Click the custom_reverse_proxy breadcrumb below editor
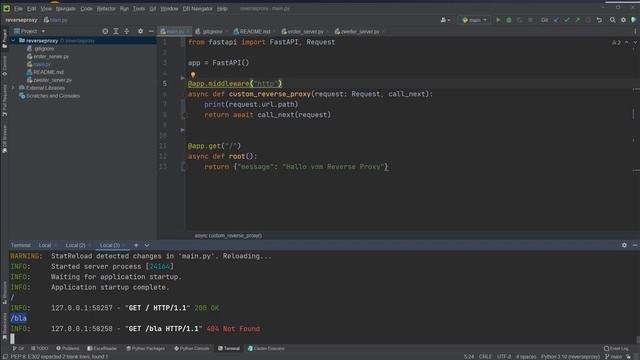640x360 pixels. pos(228,236)
